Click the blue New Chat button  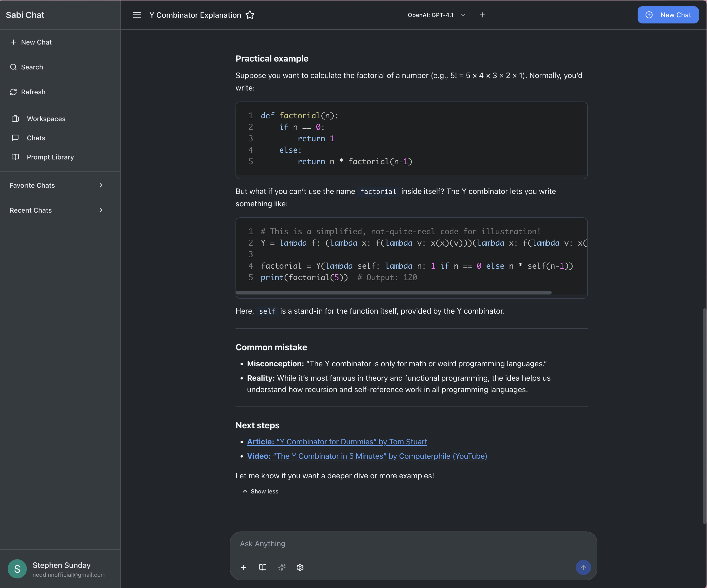pyautogui.click(x=668, y=15)
